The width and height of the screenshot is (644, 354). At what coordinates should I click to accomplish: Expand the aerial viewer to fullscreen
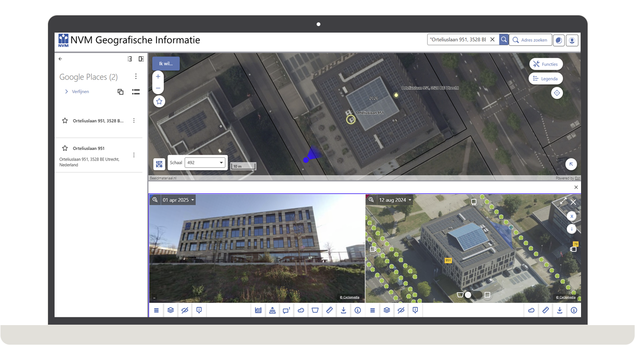(563, 201)
